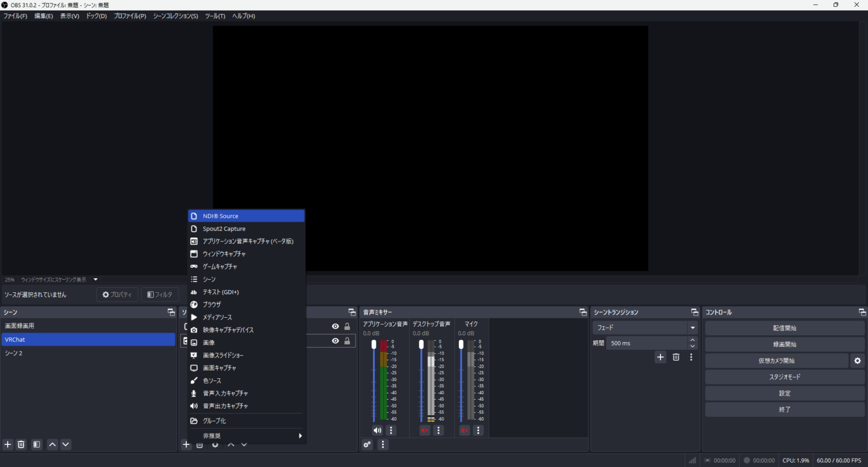The width and height of the screenshot is (868, 467).
Task: Open source filters via the gear icon
Action: [x=215, y=444]
